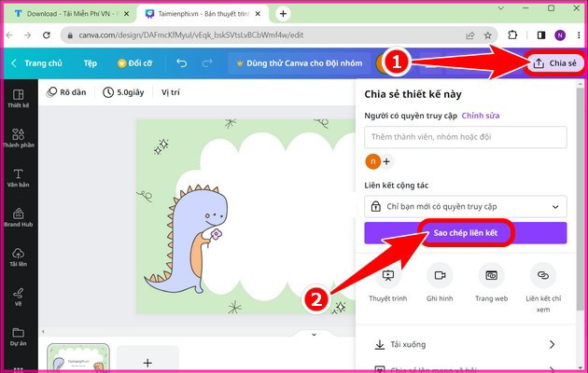This screenshot has width=588, height=373.
Task: Open Chỉ bạn mới có quyền truy cập dropdown
Action: (x=466, y=206)
